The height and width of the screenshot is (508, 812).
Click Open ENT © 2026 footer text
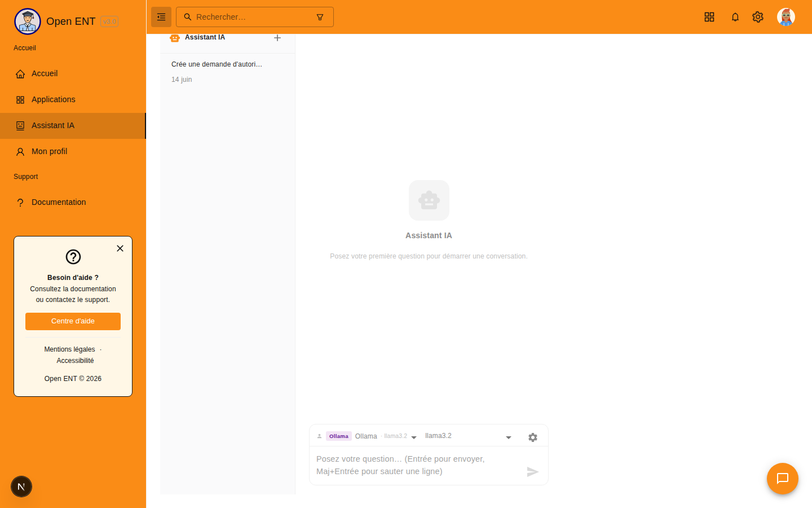point(73,379)
